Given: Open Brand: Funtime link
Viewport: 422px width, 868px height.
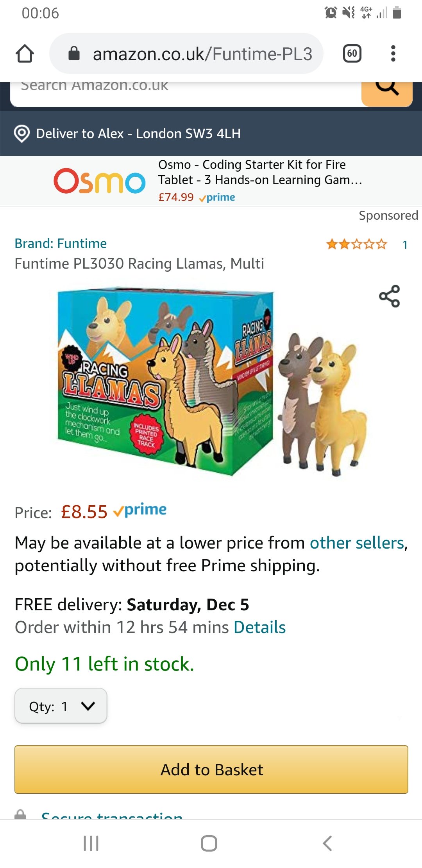Looking at the screenshot, I should coord(61,243).
